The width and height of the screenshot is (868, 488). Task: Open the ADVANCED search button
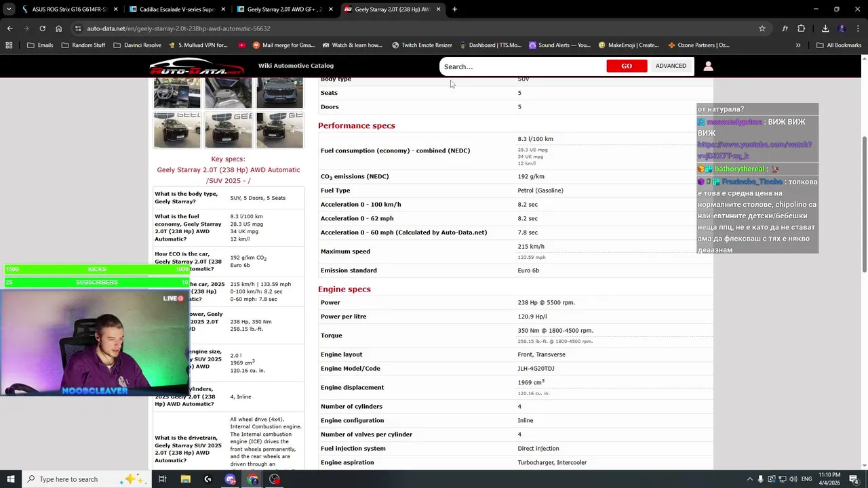coord(671,66)
